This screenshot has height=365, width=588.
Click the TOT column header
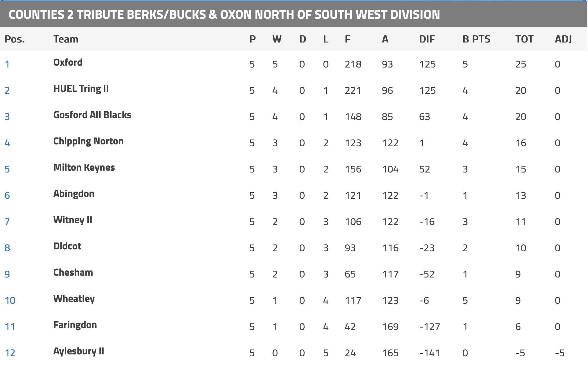(x=524, y=39)
